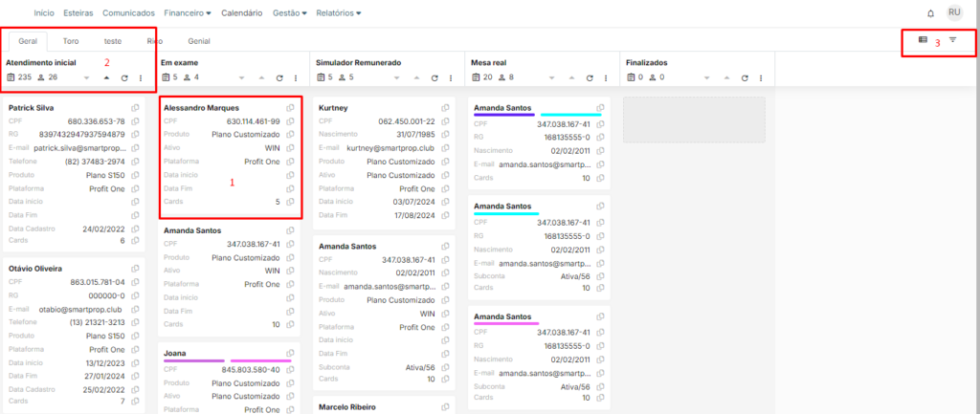Open the Kurtney card title

pos(334,108)
